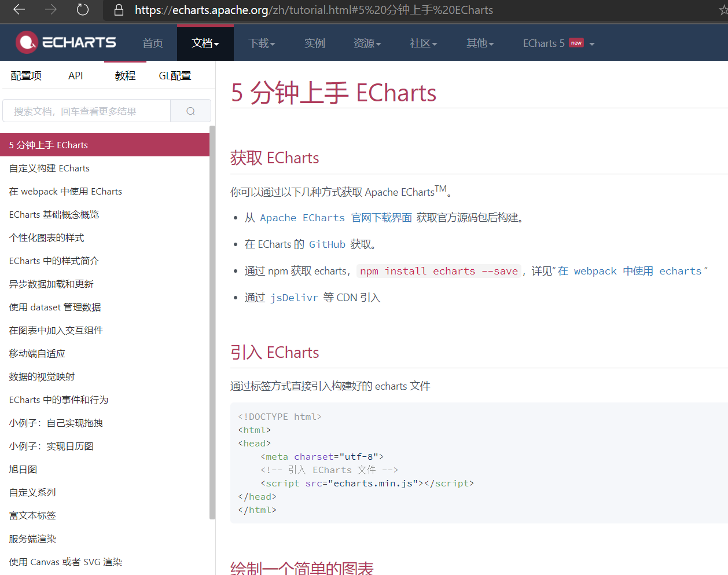Open 'ECharts 中的事件和行为' sidebar item
This screenshot has height=575, width=728.
tap(105, 400)
